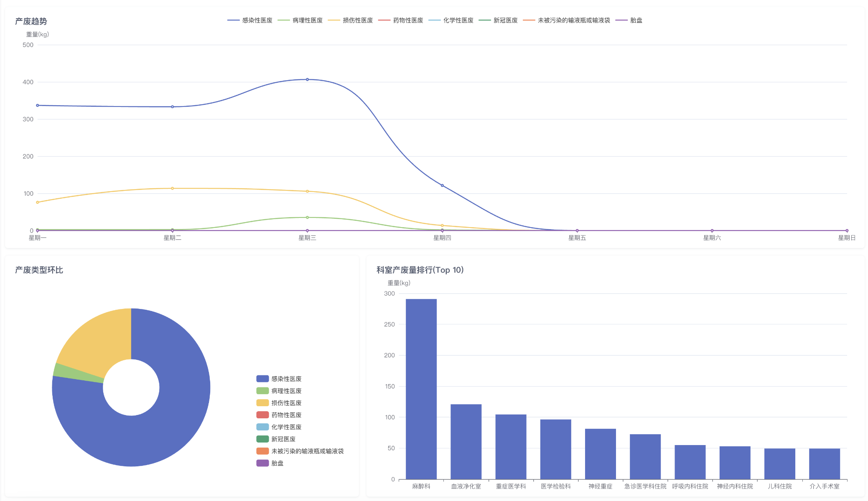
Task: Click the 介入手术室 bar
Action: pyautogui.click(x=824, y=463)
